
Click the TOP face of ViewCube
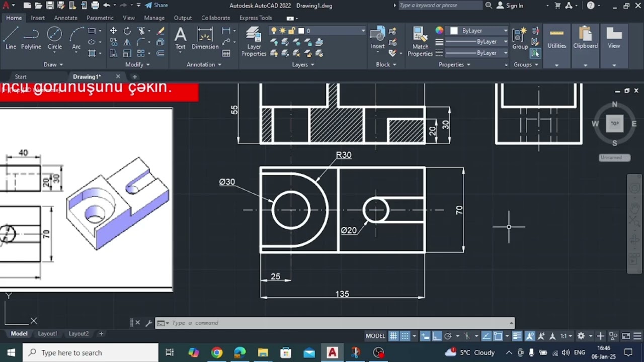click(x=614, y=123)
